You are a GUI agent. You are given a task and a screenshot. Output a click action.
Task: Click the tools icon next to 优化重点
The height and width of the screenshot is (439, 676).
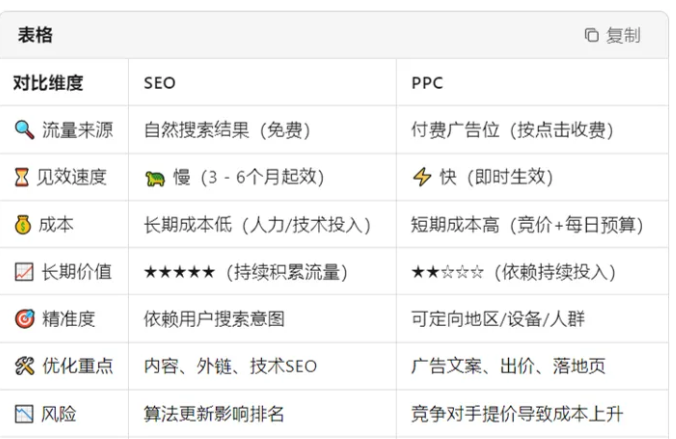pos(23,366)
